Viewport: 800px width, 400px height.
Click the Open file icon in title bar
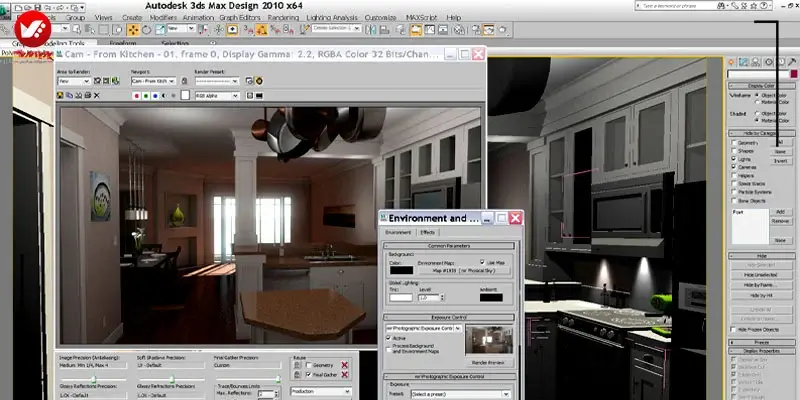[28, 7]
